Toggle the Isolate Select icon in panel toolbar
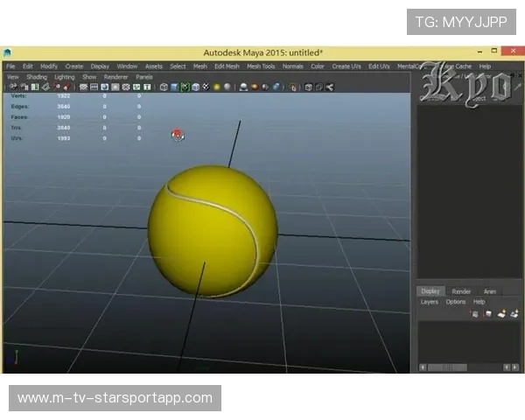The image size is (525, 420). [x=294, y=87]
